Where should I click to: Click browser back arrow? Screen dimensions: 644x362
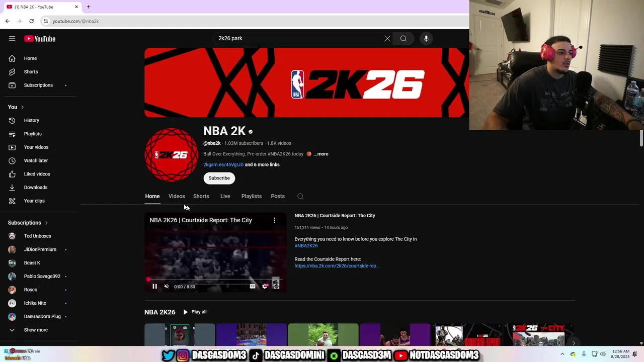click(x=7, y=21)
